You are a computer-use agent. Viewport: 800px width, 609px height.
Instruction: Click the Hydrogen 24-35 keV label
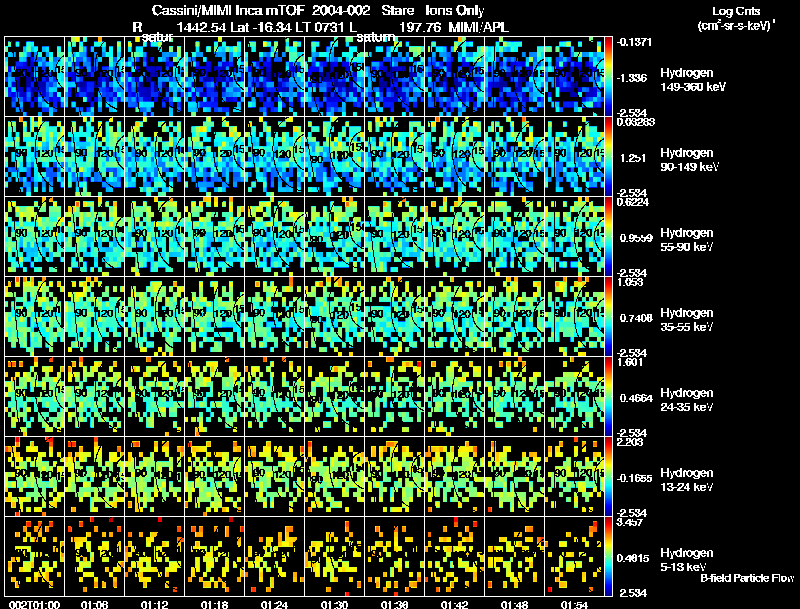click(687, 400)
